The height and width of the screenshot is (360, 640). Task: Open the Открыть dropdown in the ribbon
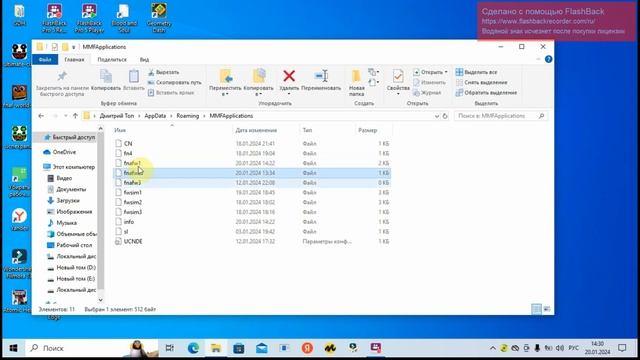pyautogui.click(x=430, y=72)
